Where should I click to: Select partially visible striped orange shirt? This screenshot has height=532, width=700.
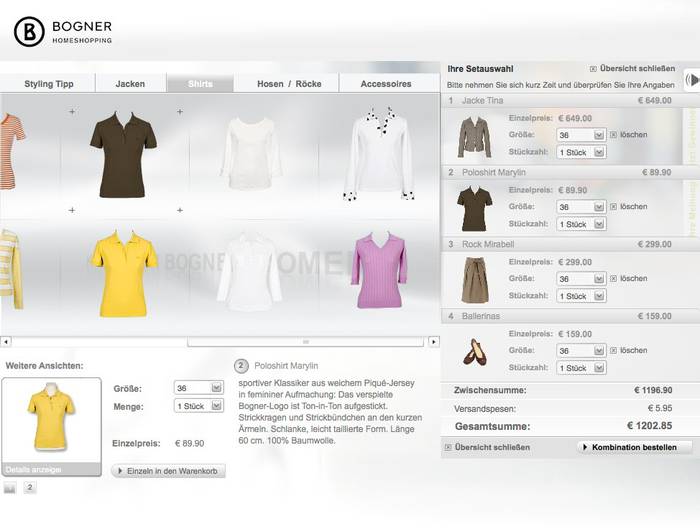(12, 152)
